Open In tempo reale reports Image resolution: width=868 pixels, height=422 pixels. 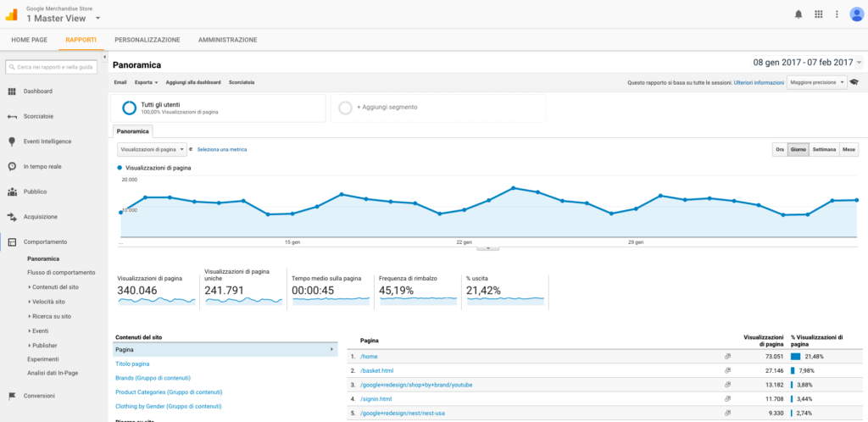(42, 166)
